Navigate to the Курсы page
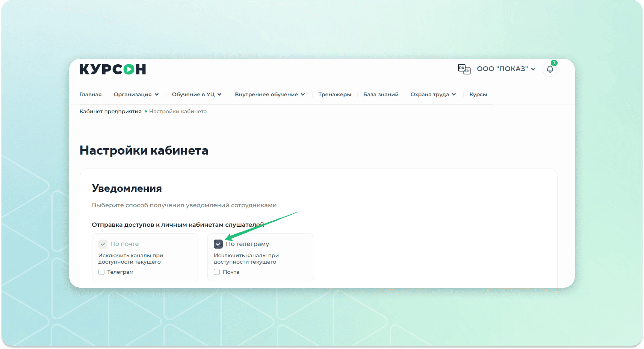Screen dimensions: 644x349 coord(478,94)
